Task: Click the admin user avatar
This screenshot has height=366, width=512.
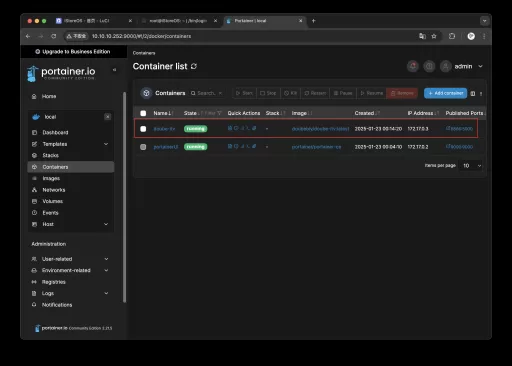Action: (x=445, y=66)
